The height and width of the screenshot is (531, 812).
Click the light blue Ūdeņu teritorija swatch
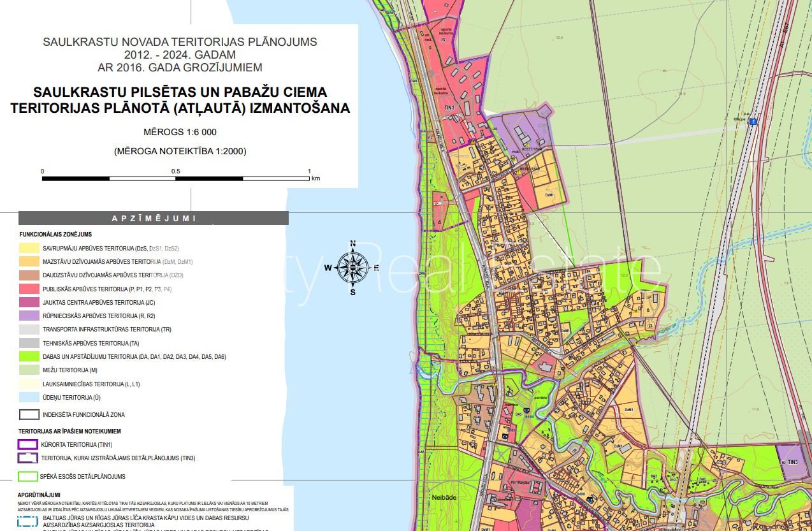[x=29, y=397]
